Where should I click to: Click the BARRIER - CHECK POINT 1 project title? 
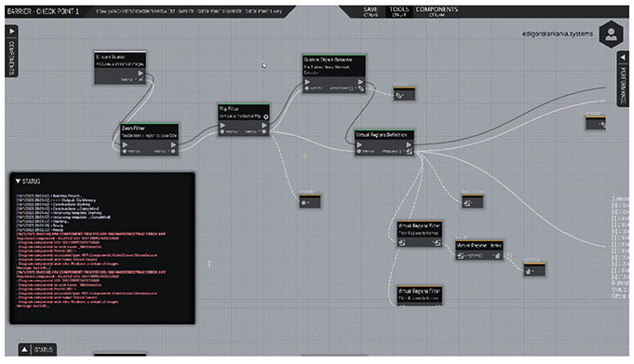pos(43,11)
